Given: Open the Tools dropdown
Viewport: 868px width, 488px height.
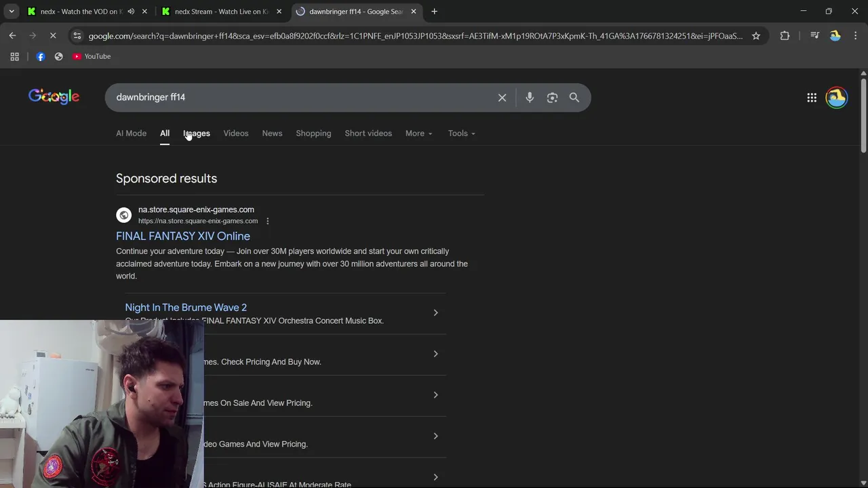Looking at the screenshot, I should pyautogui.click(x=461, y=134).
